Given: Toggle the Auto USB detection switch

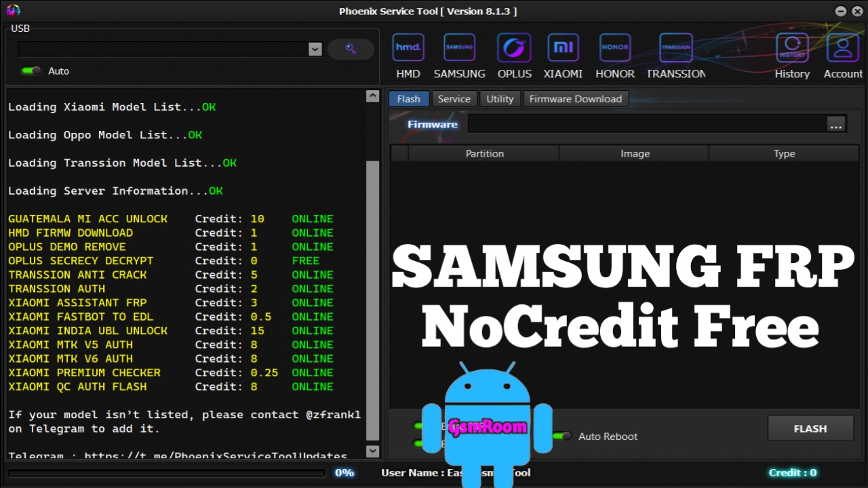Looking at the screenshot, I should (31, 71).
